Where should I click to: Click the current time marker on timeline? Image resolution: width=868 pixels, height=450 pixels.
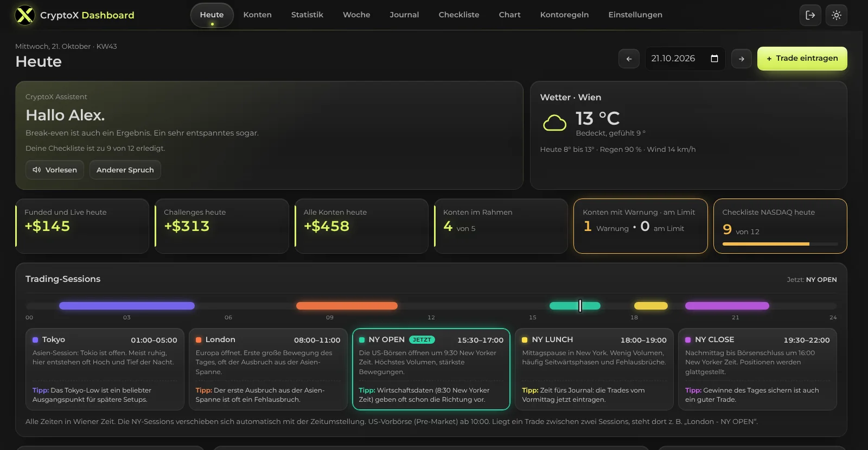coord(580,306)
